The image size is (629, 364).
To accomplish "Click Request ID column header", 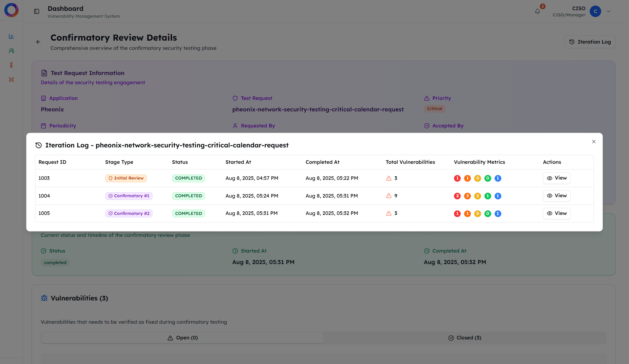I will (52, 162).
